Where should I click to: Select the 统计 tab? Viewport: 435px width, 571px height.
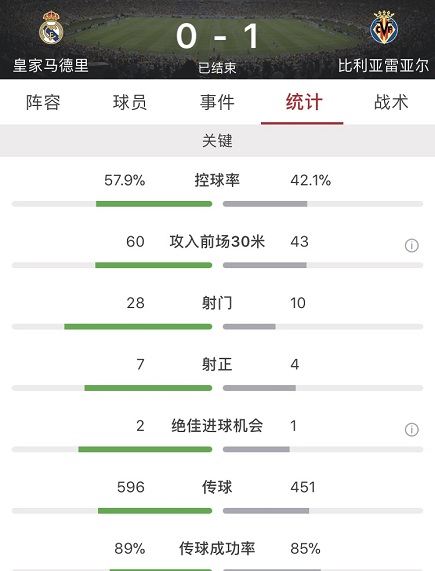(x=304, y=102)
